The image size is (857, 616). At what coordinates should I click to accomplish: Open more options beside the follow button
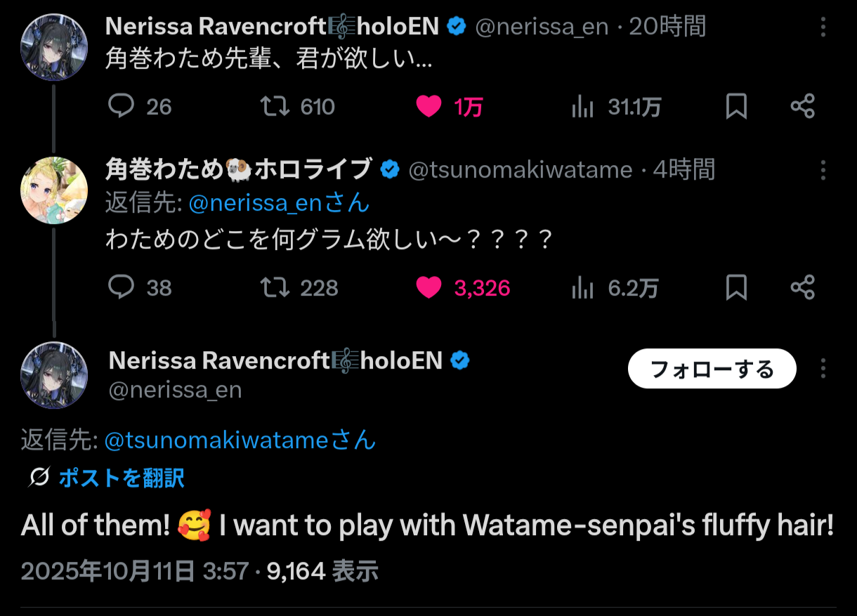pos(823,369)
